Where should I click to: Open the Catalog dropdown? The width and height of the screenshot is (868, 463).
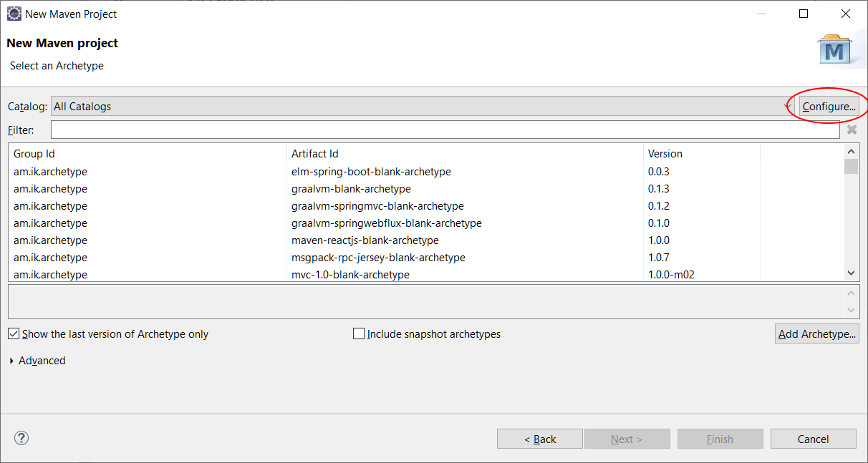[423, 107]
